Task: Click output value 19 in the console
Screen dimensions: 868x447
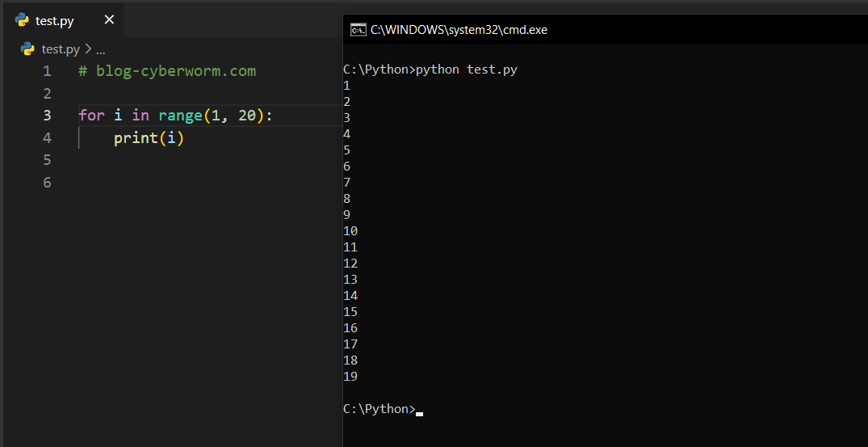Action: pos(350,377)
